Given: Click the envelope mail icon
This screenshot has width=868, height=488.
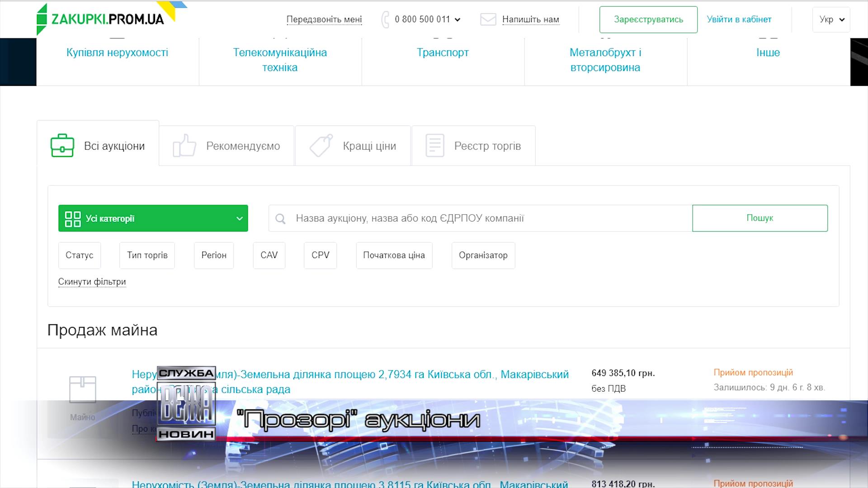Looking at the screenshot, I should [488, 19].
